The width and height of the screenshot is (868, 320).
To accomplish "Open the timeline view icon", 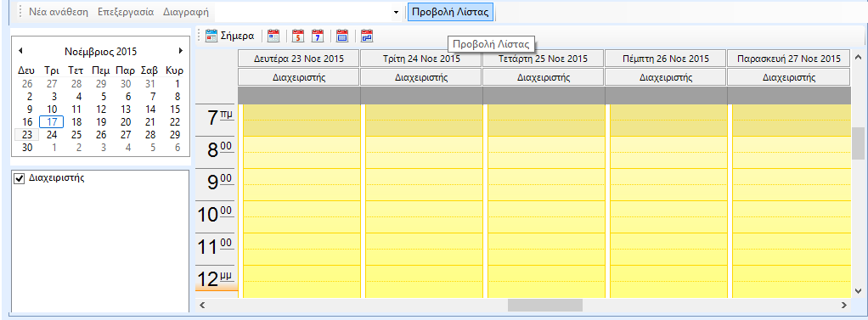I will (x=368, y=36).
